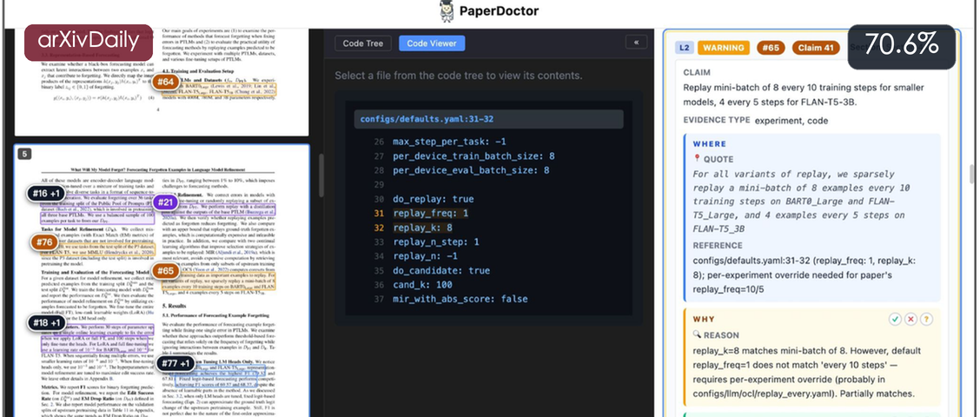This screenshot has height=417, width=980.
Task: Click the red X reject icon
Action: (910, 320)
